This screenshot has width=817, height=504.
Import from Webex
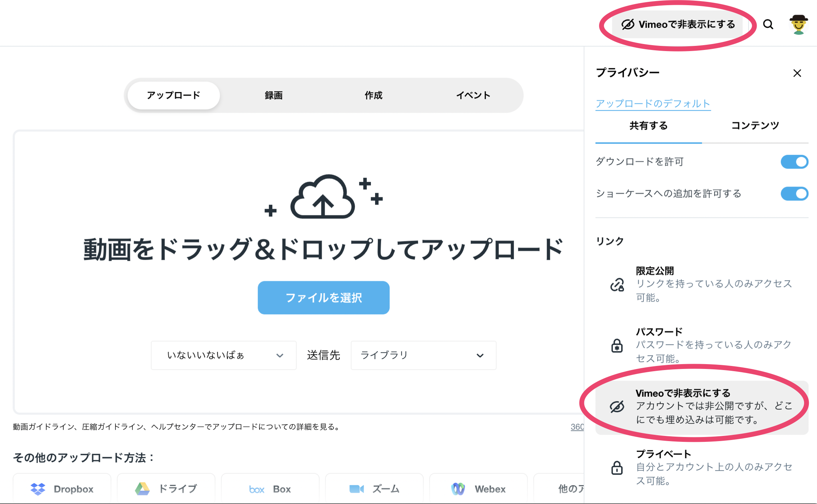tap(478, 489)
